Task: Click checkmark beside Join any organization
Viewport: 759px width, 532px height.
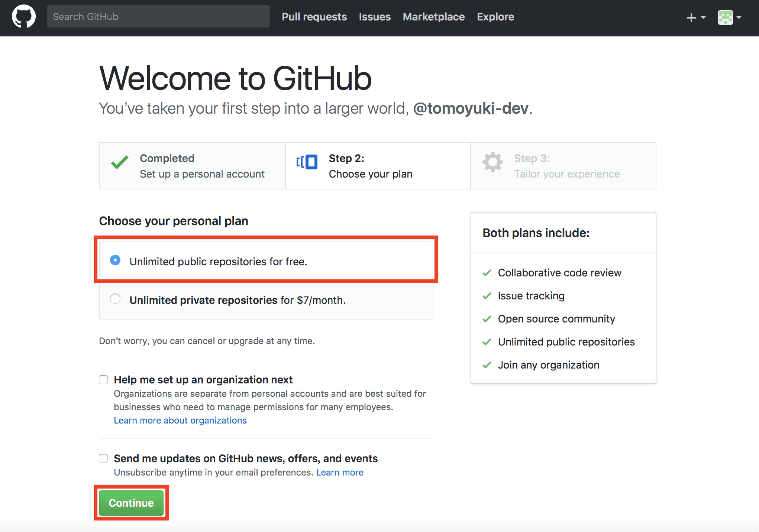Action: pyautogui.click(x=487, y=365)
